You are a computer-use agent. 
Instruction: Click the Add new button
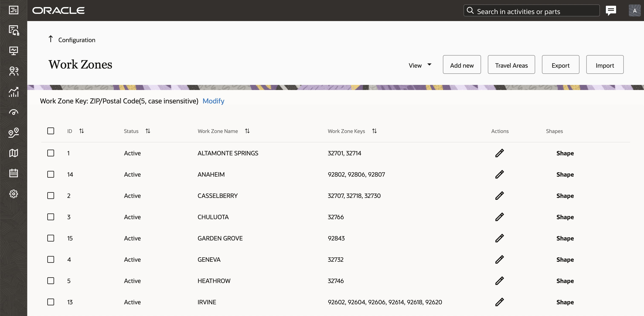(462, 65)
